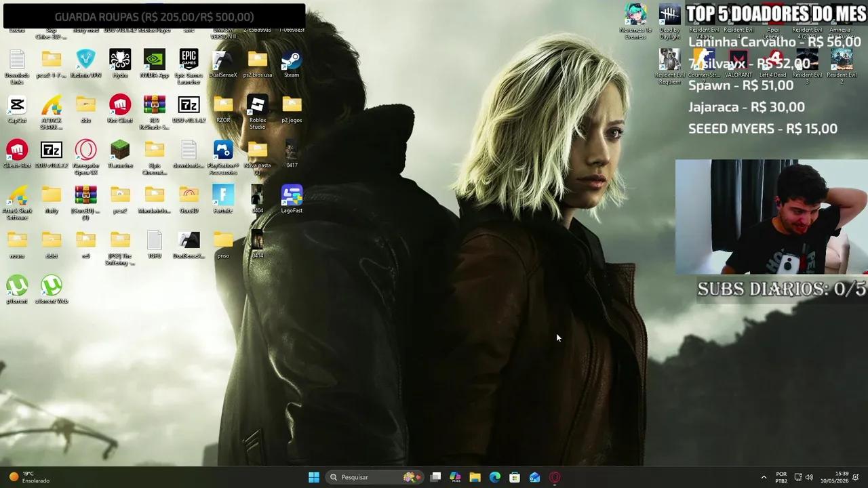Open the volume control in tray
868x488 pixels.
(x=809, y=477)
